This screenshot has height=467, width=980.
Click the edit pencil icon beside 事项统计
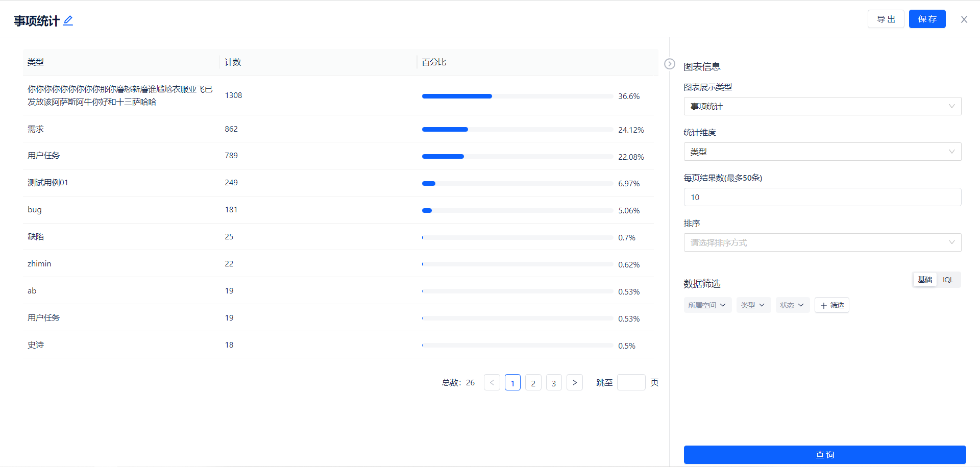(x=68, y=20)
